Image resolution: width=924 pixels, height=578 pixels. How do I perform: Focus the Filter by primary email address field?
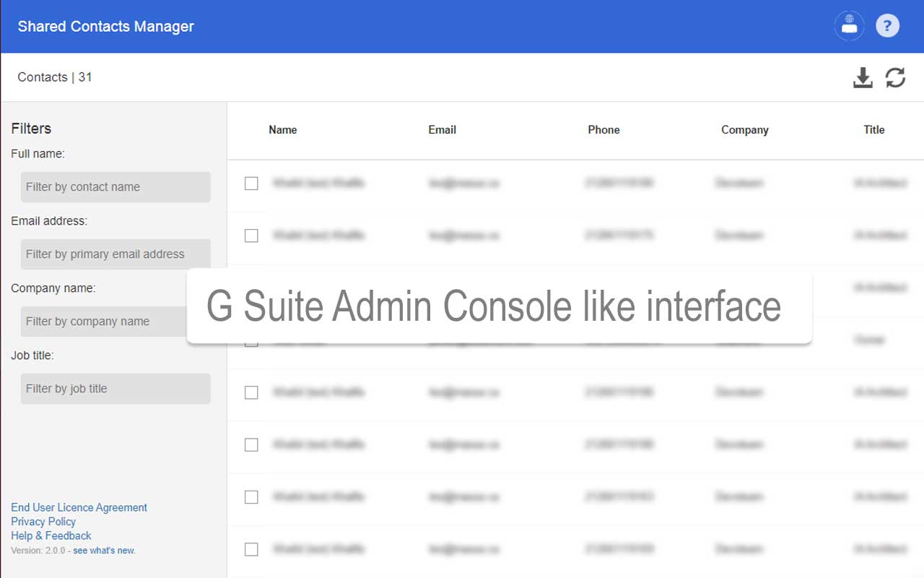coord(115,254)
